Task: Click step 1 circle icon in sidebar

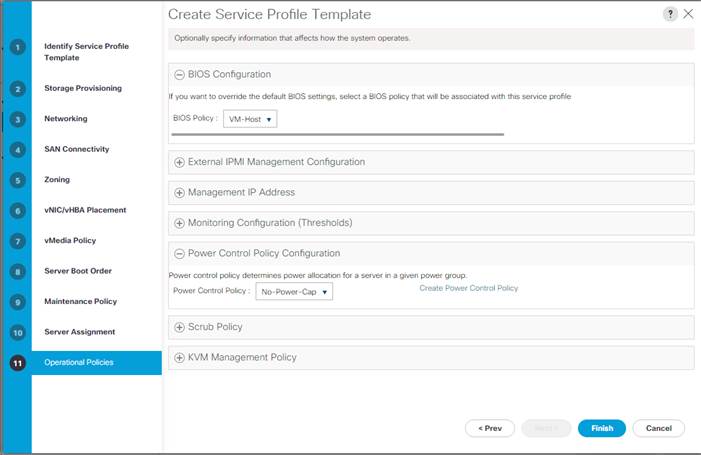Action: pyautogui.click(x=18, y=47)
